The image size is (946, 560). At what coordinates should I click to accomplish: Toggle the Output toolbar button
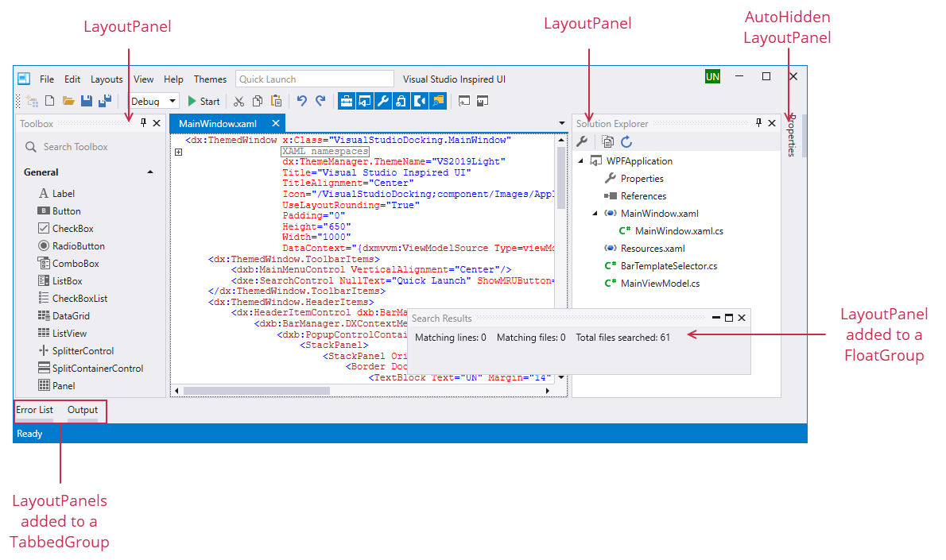click(x=419, y=101)
